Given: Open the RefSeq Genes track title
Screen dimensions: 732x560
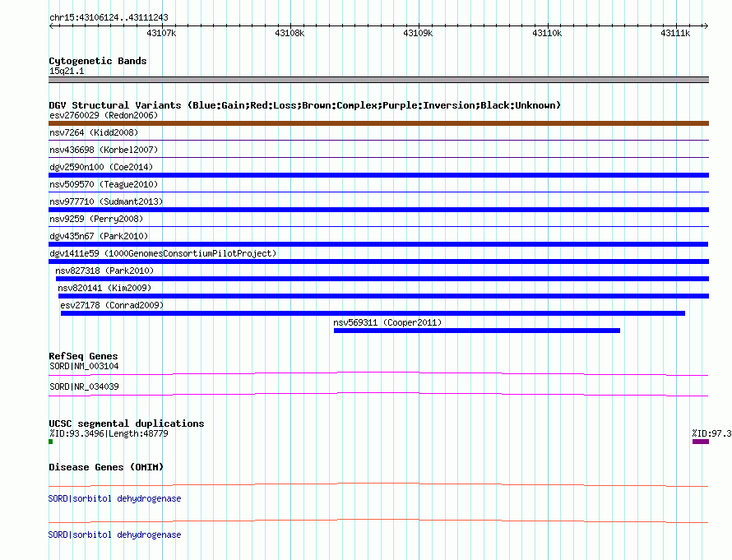Looking at the screenshot, I should point(83,356).
